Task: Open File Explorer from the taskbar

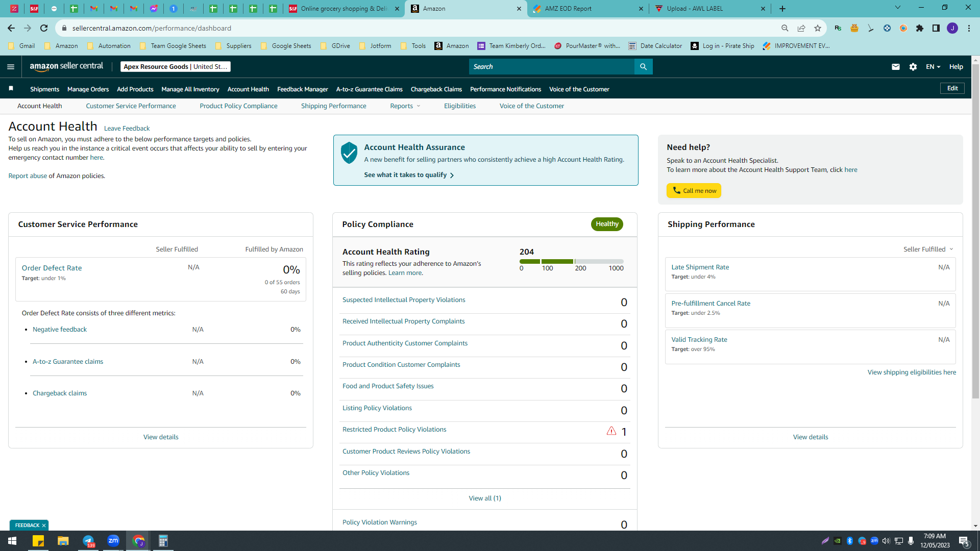Action: click(x=63, y=541)
